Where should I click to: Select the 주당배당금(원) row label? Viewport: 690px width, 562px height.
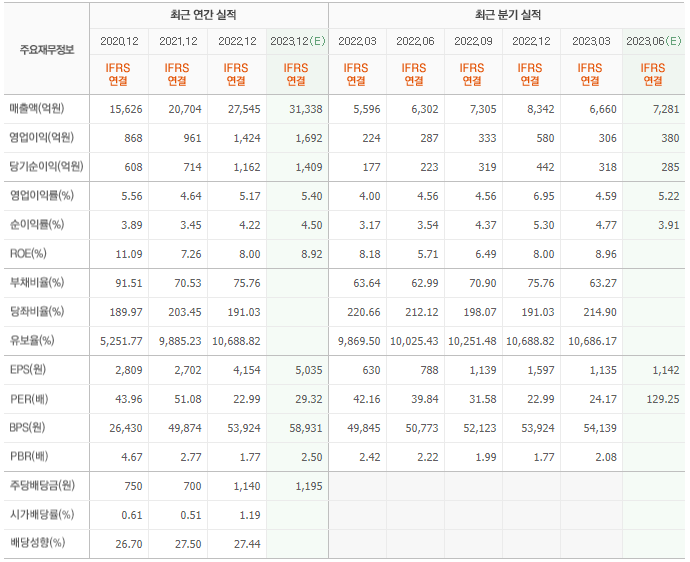tap(42, 486)
